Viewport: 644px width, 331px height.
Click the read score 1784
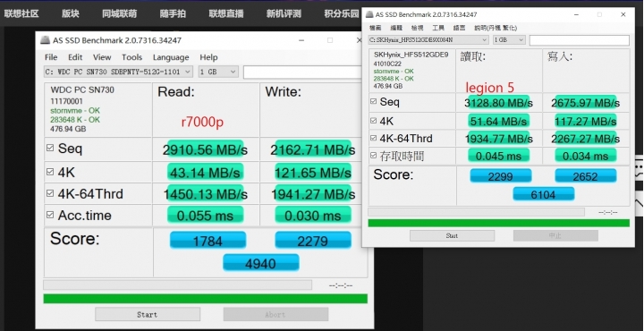[208, 241]
